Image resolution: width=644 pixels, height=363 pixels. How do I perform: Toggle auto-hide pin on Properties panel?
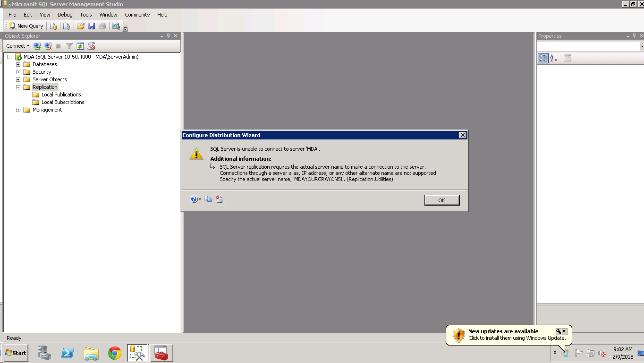[x=635, y=36]
